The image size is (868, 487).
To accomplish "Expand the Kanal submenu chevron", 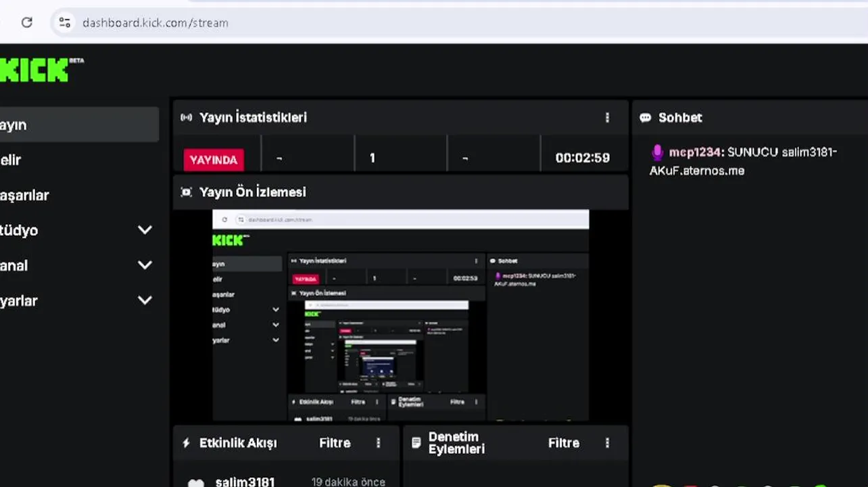I will [x=145, y=265].
